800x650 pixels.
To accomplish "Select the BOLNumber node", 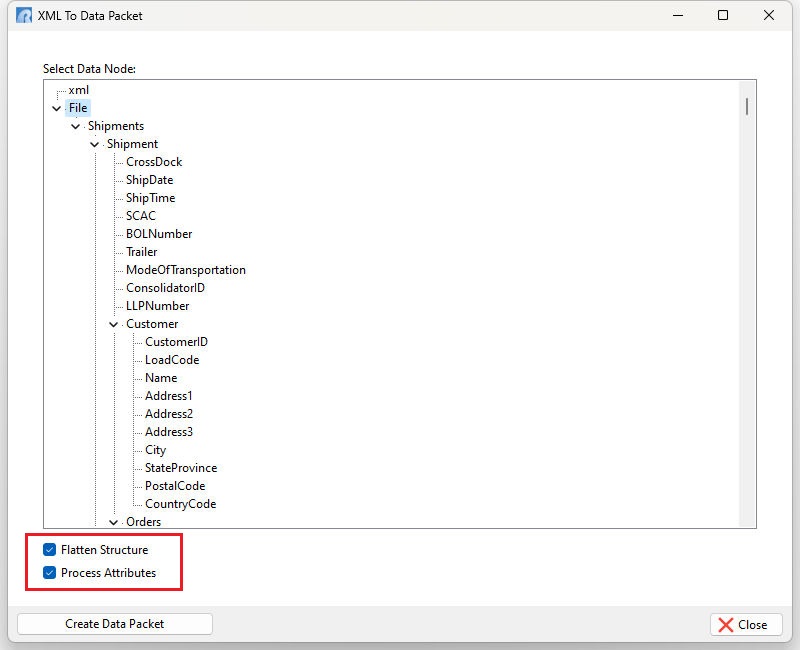I will point(159,234).
